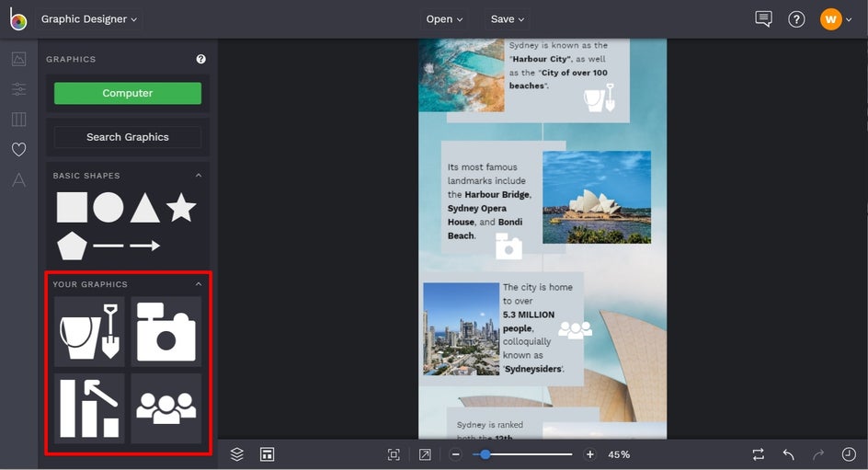This screenshot has width=868, height=470.
Task: Undo the last action
Action: [x=789, y=454]
